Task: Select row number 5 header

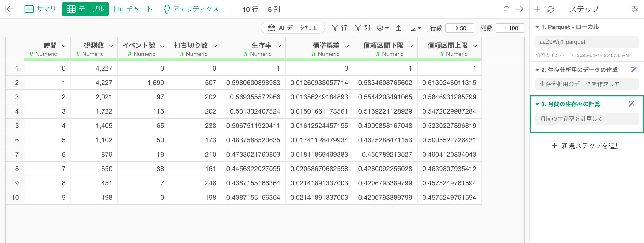Action: coord(15,126)
